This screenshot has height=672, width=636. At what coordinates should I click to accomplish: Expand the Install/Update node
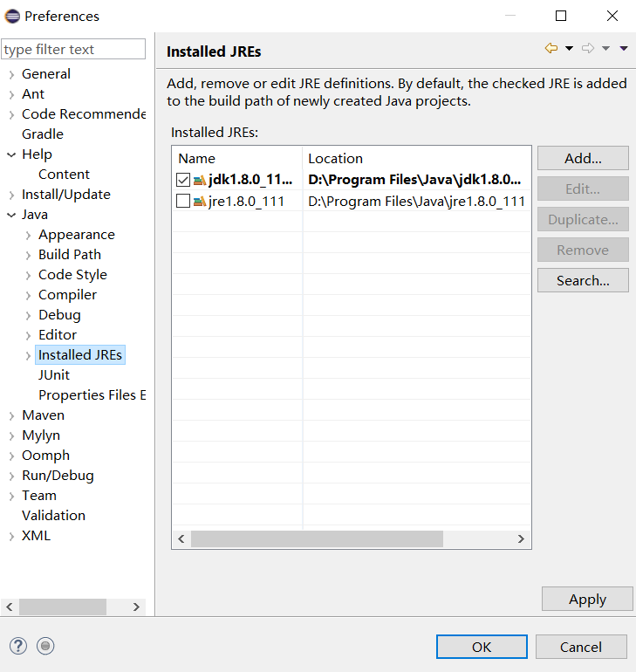coord(11,195)
